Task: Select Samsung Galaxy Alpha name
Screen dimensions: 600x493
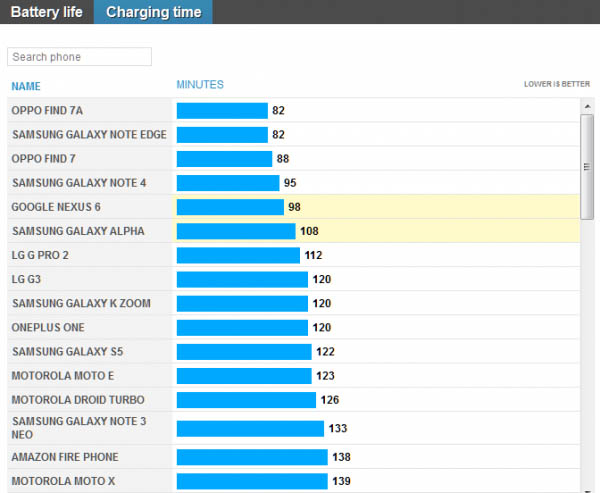Action: 78,231
